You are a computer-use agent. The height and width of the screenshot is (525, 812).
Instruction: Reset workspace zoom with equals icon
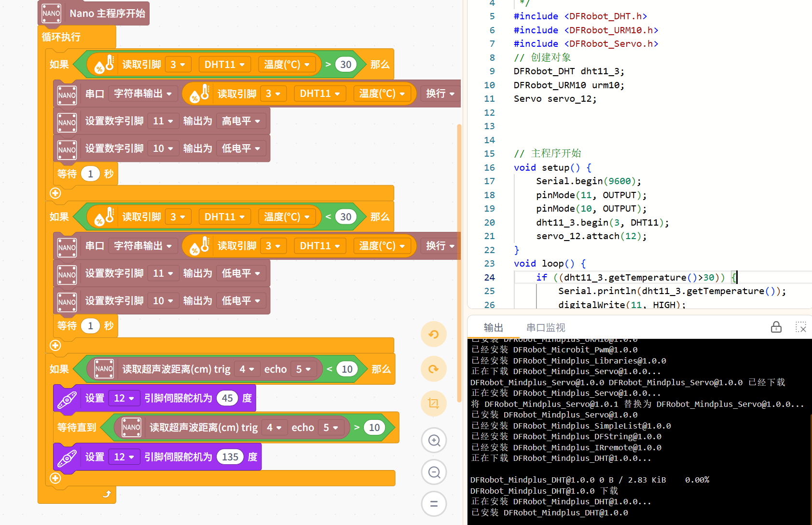point(434,504)
